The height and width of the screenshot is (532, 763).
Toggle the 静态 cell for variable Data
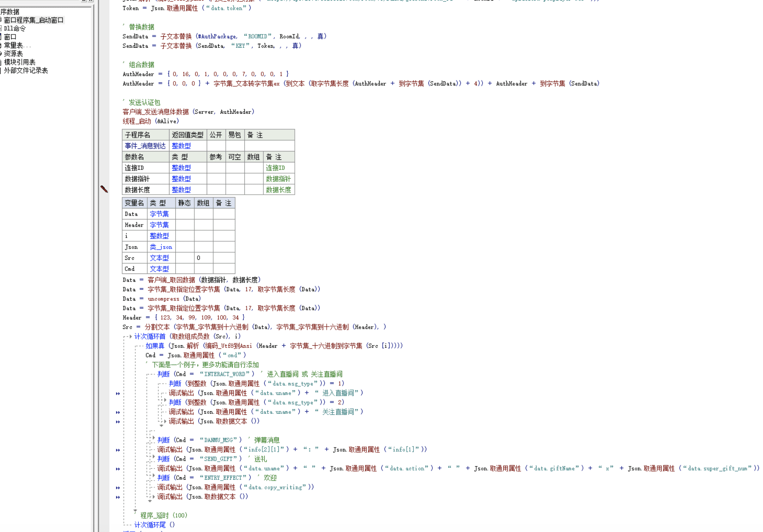pyautogui.click(x=185, y=214)
